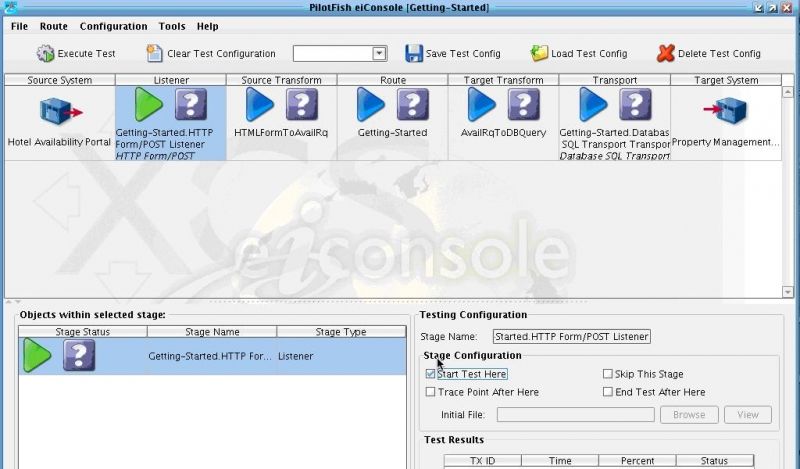Screen dimensions: 800x469
Task: Click Save Test Config label
Action: [463, 54]
